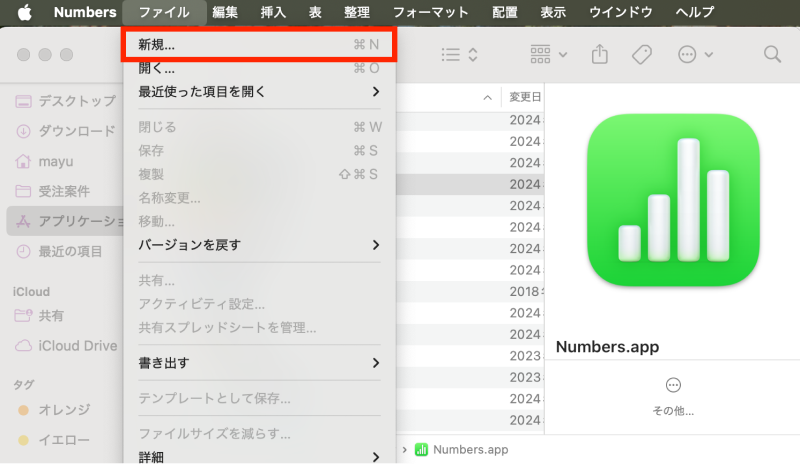Open the 挿入 menu
Image resolution: width=800 pixels, height=464 pixels.
273,12
